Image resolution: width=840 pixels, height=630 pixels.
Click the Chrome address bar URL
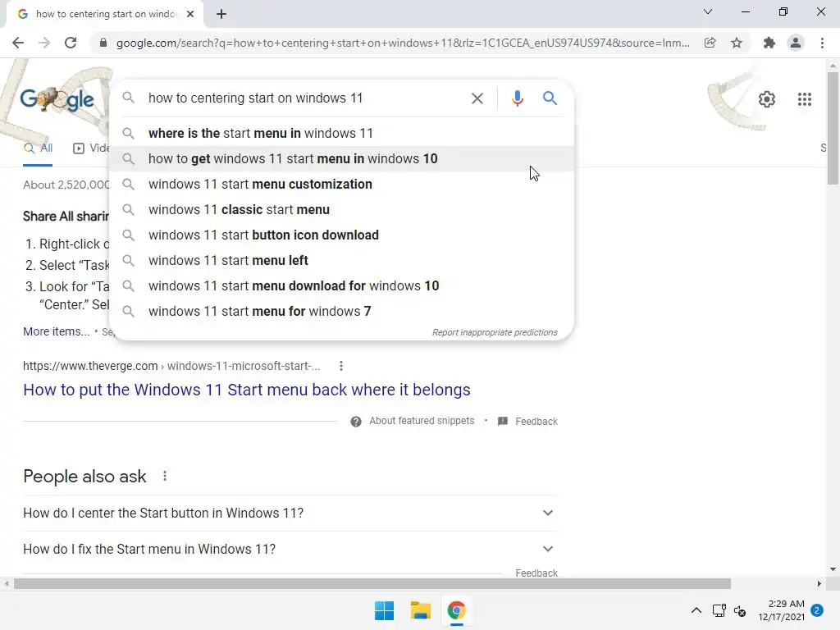tap(402, 43)
